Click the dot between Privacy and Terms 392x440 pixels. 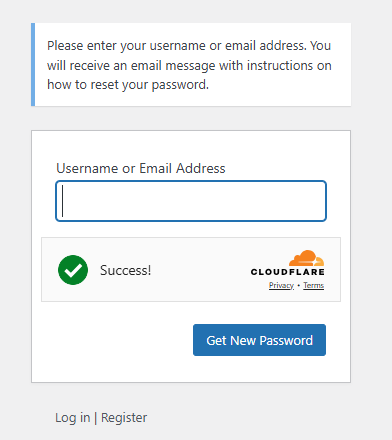coord(298,286)
